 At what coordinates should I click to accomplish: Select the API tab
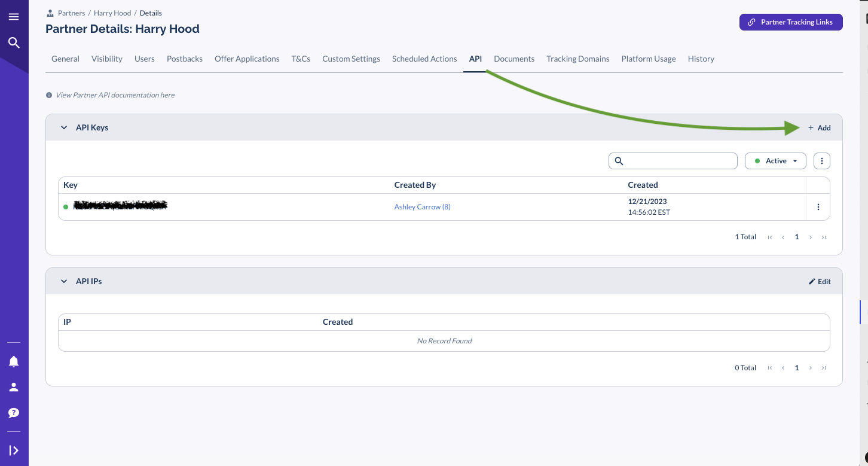[x=475, y=59]
